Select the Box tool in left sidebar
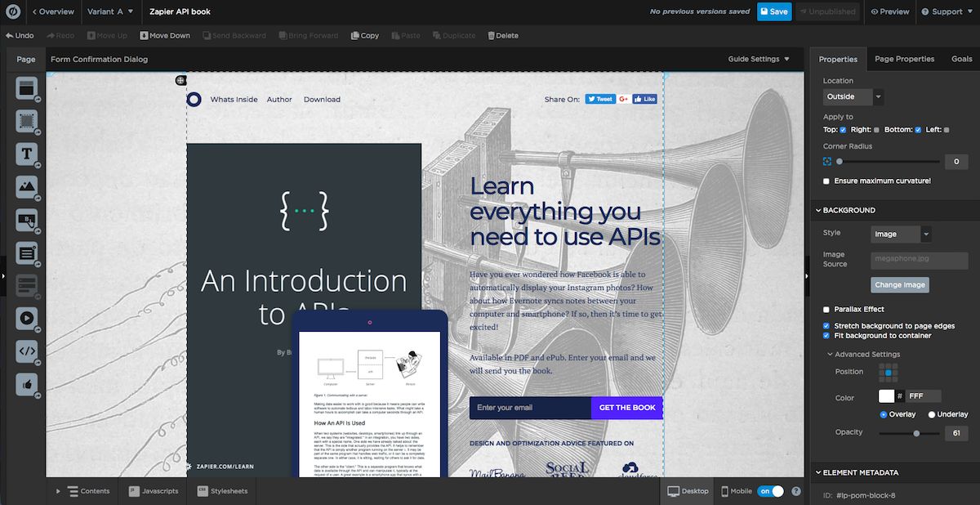 (x=26, y=121)
